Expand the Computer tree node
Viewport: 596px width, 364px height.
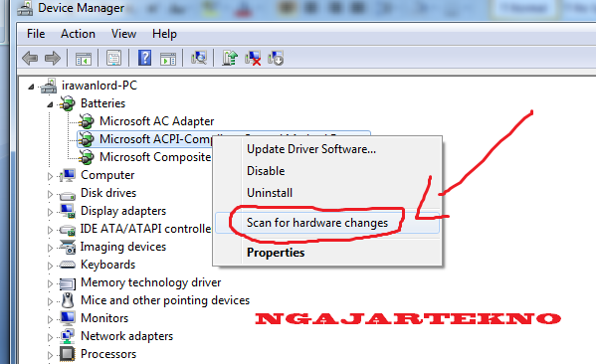[x=50, y=176]
